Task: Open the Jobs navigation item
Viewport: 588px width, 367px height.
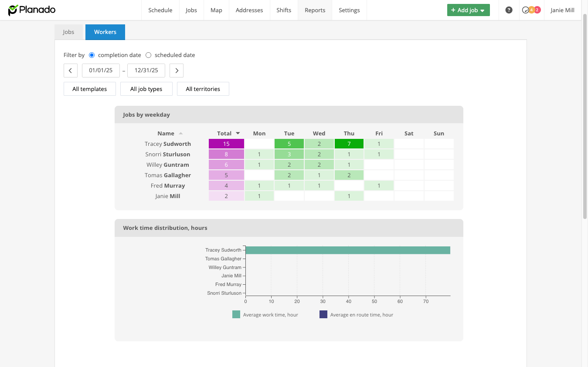Action: [191, 10]
